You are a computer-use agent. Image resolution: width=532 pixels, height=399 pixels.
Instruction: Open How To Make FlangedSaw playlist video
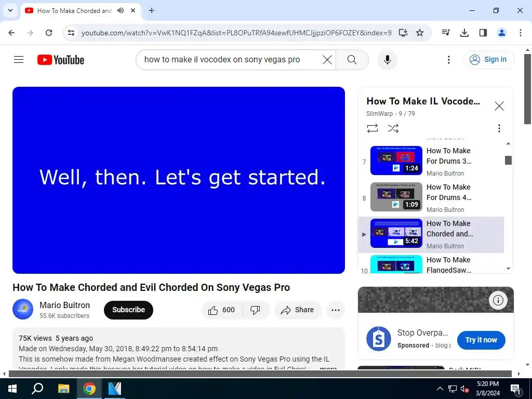pyautogui.click(x=431, y=264)
